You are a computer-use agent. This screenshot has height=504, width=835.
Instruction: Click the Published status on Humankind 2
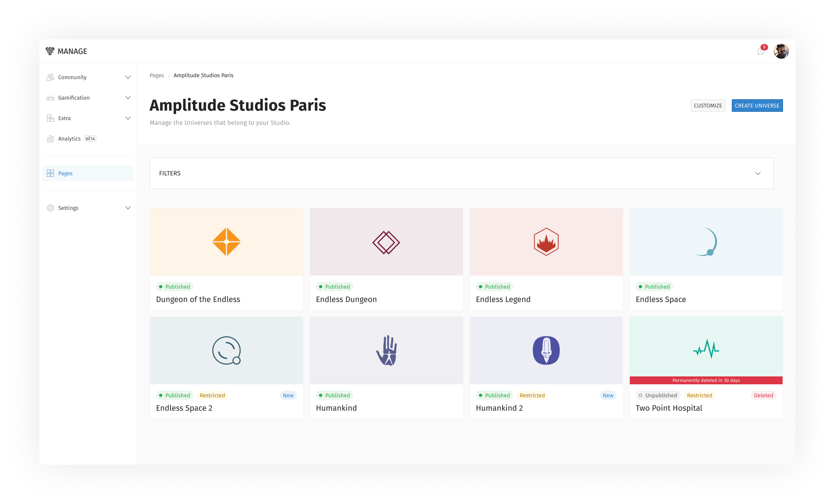tap(494, 395)
